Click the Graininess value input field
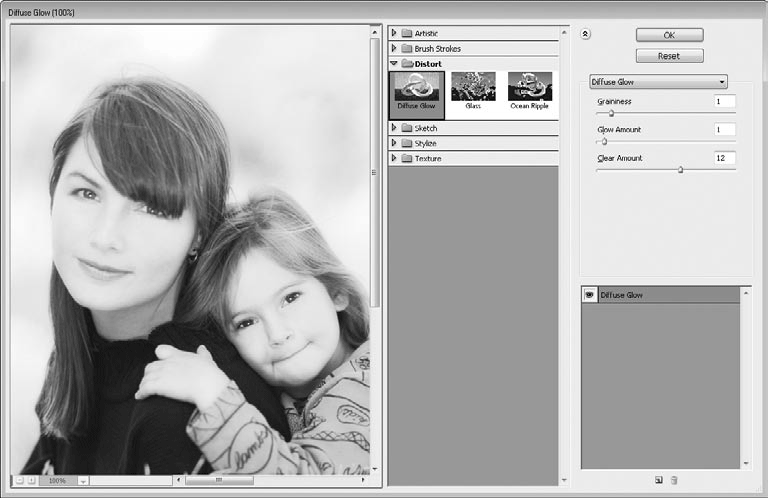 [724, 101]
